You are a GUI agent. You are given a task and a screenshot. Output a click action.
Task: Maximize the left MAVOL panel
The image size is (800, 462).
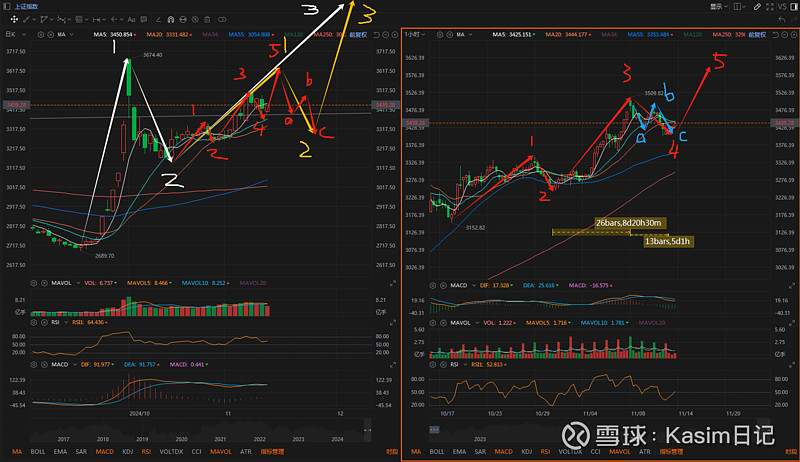(393, 283)
